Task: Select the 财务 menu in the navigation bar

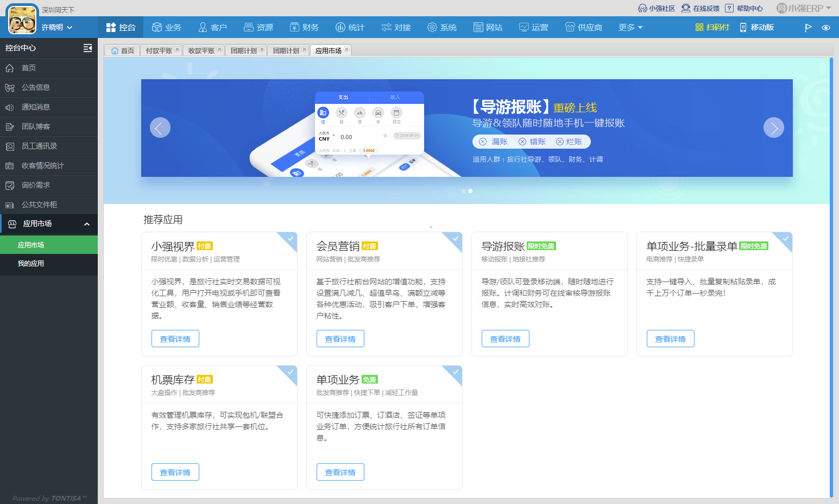Action: pos(304,27)
